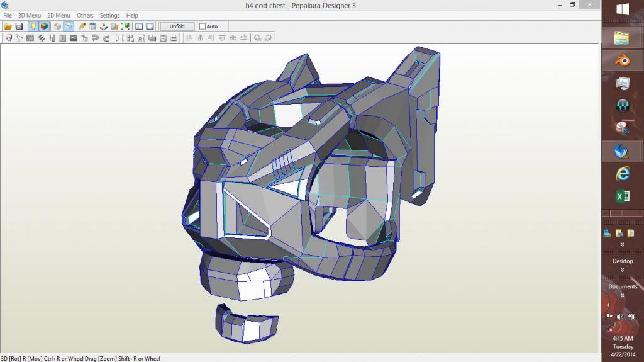
Task: Rotate right 90 degrees icon
Action: click(268, 38)
